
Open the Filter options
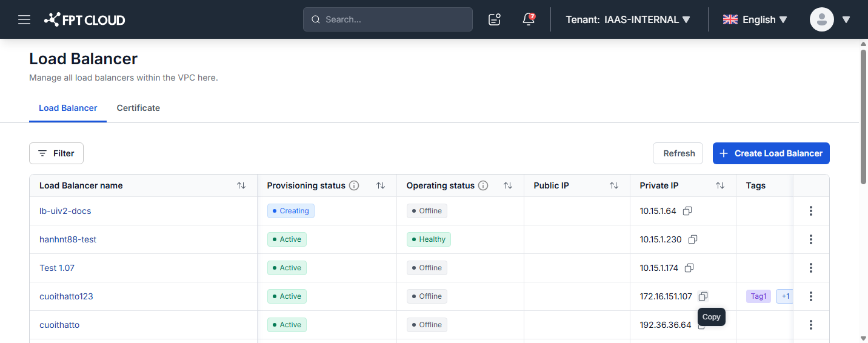pos(56,153)
